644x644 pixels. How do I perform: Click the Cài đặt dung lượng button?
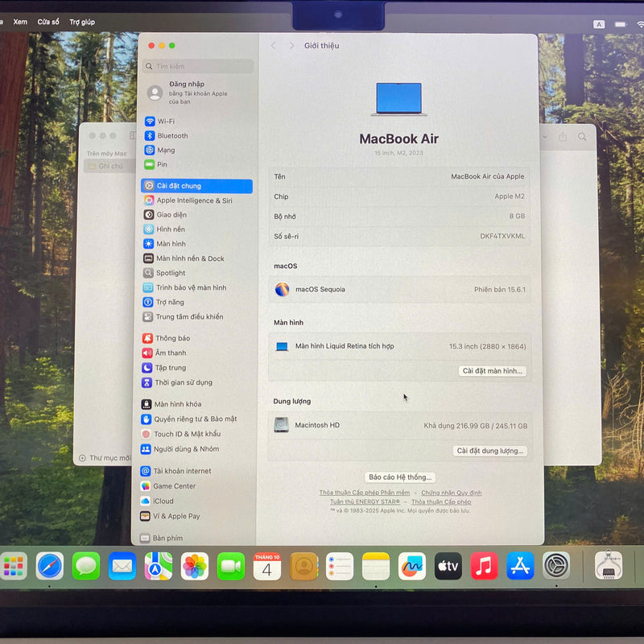pos(490,451)
